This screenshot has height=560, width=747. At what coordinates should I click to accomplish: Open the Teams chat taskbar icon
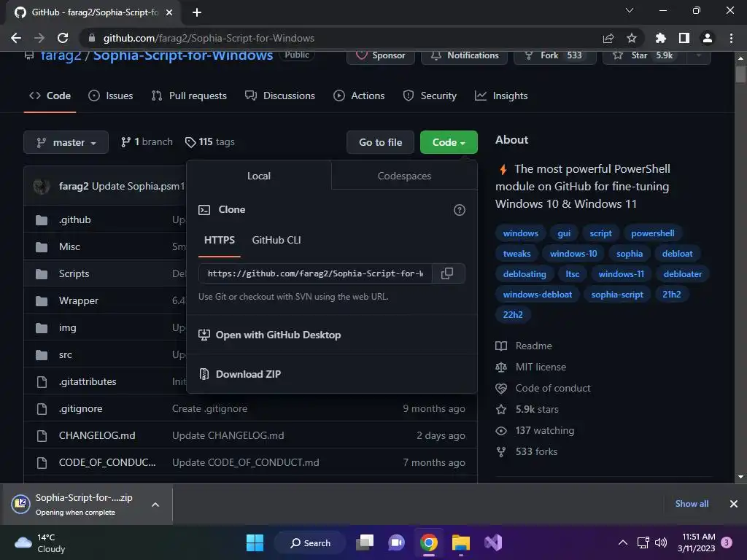[396, 542]
